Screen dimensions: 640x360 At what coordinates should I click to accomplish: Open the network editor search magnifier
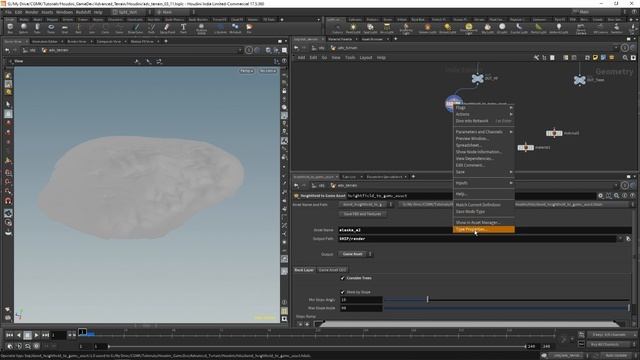tap(625, 58)
